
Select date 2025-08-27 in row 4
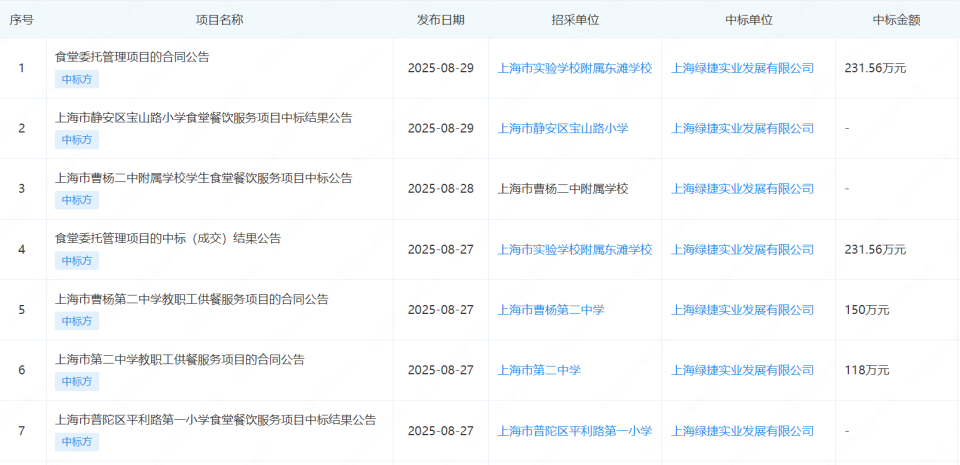point(441,250)
